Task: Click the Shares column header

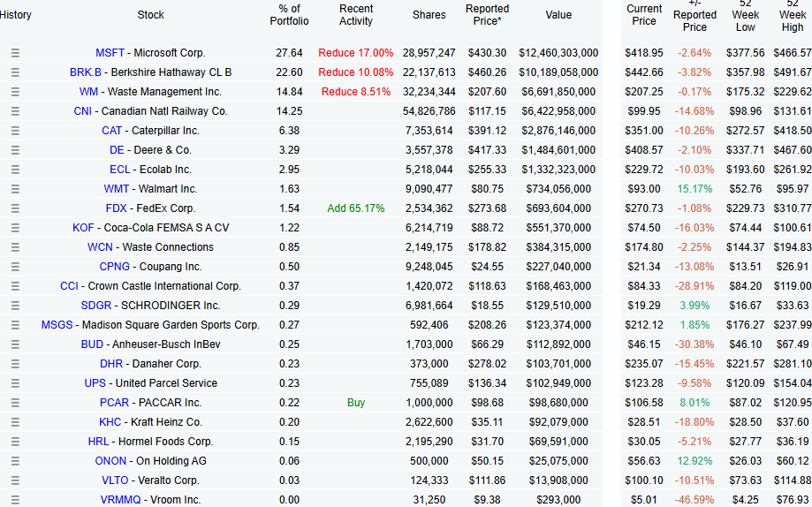Action: click(x=429, y=15)
